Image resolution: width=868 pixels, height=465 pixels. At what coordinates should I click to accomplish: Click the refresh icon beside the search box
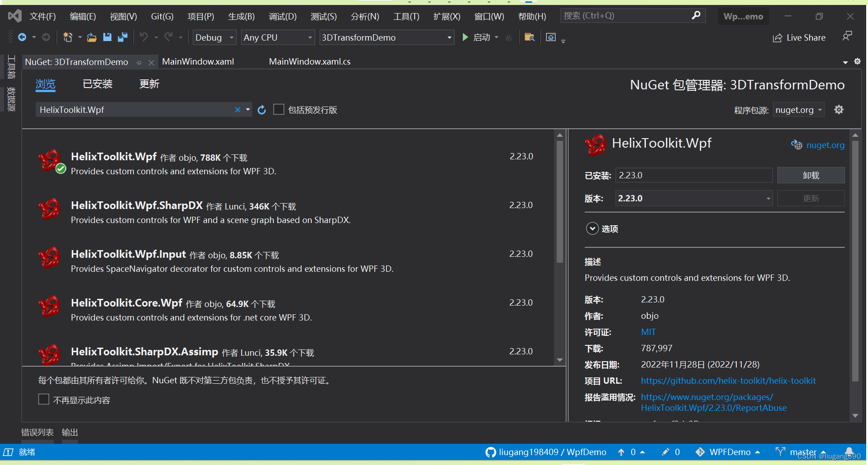click(262, 110)
